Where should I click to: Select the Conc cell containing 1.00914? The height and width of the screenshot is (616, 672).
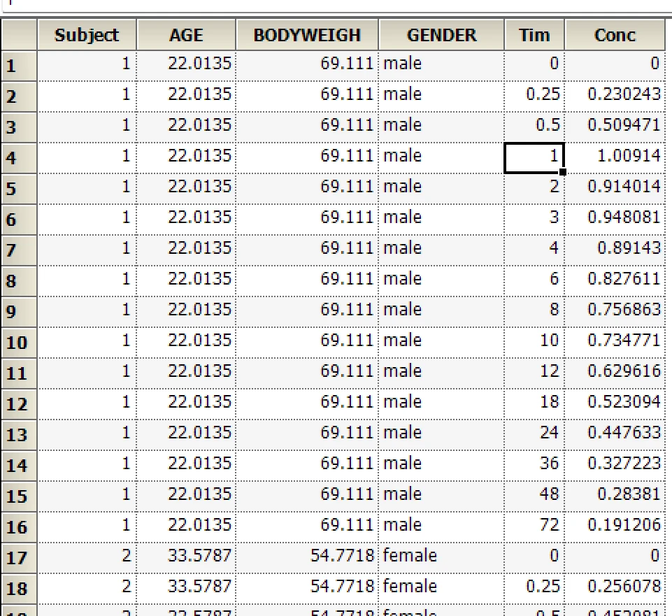615,156
